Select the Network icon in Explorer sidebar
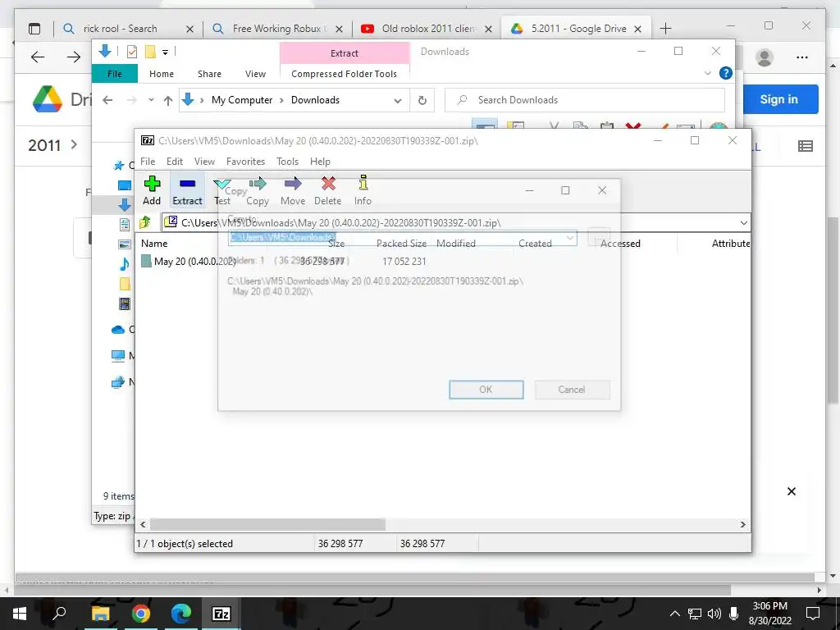Viewport: 840px width, 630px height. click(118, 382)
